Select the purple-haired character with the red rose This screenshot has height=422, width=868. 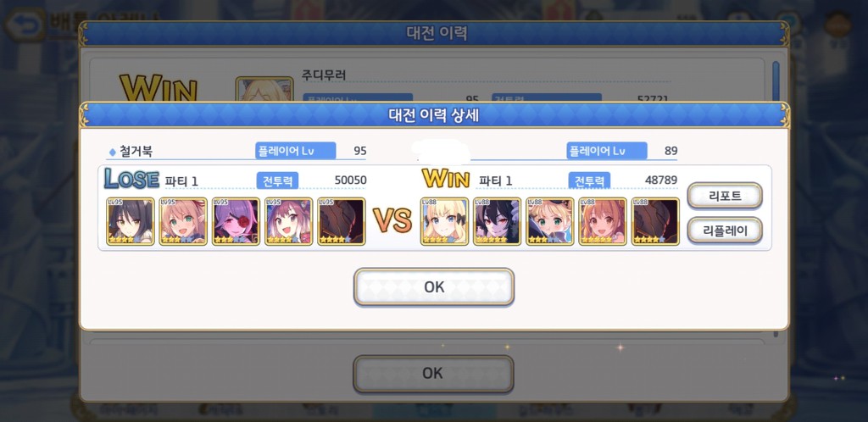[236, 221]
